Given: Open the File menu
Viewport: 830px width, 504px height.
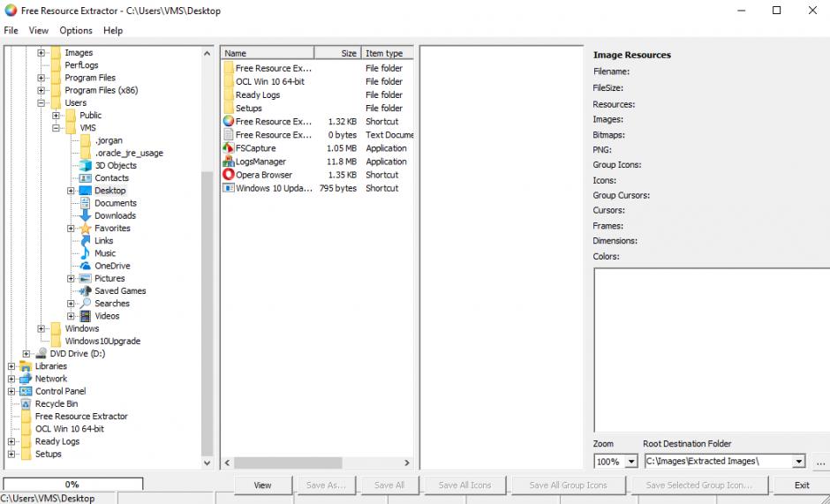Looking at the screenshot, I should click(x=11, y=31).
